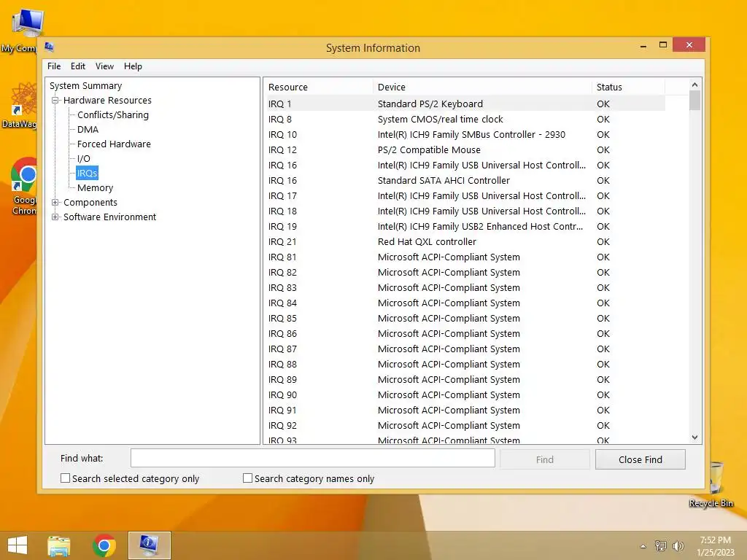Select the IRQ 81 row

[465, 257]
